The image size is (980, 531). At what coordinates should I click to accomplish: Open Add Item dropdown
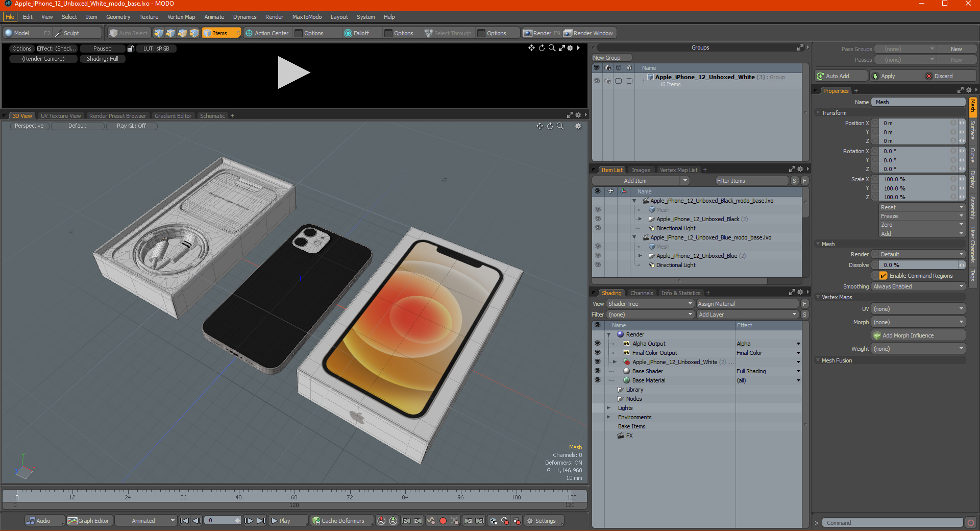point(641,181)
